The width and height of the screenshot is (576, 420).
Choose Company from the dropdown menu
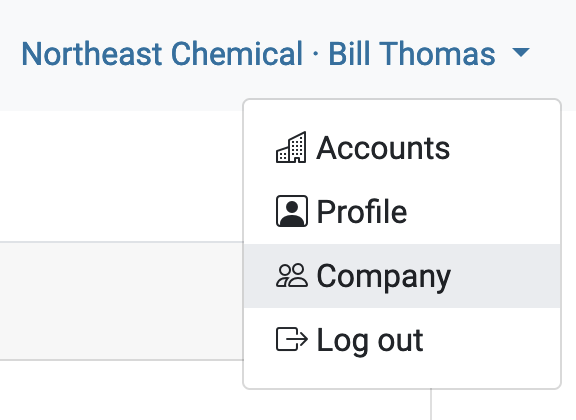[402, 276]
